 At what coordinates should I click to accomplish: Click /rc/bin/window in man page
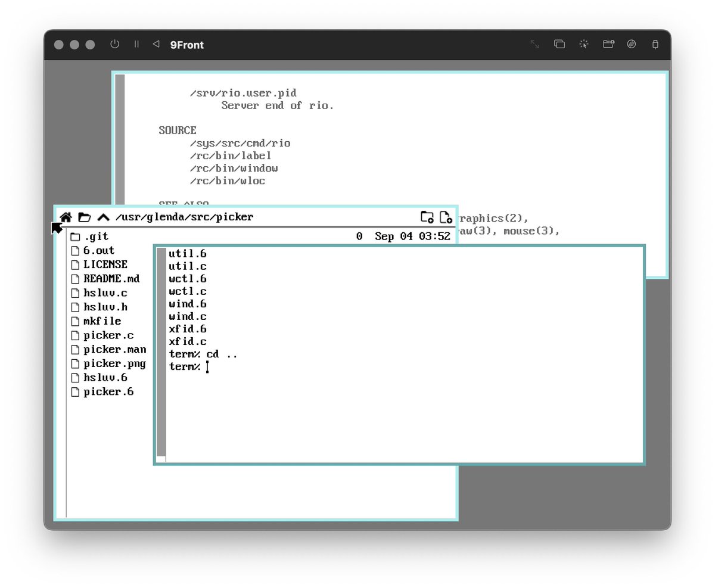234,169
